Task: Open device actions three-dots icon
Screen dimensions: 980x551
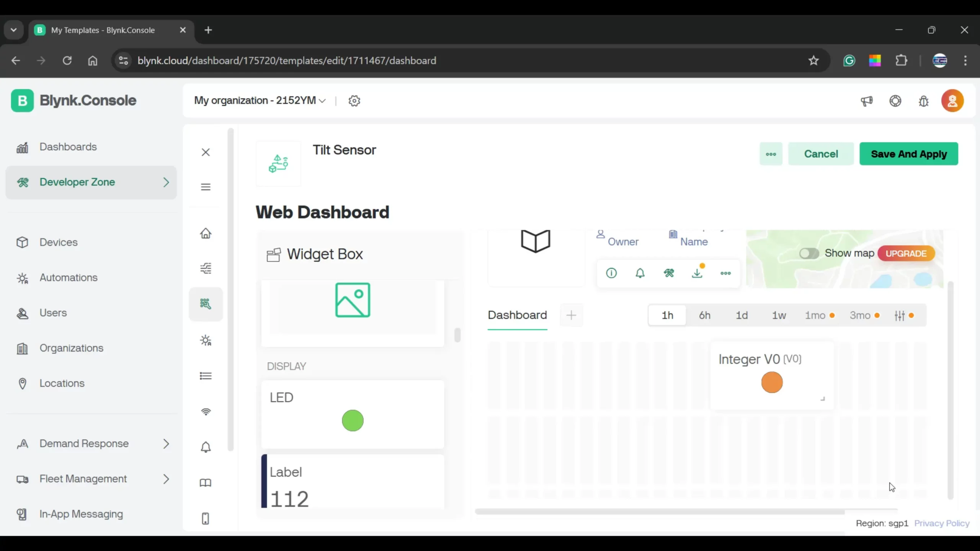Action: pos(726,273)
